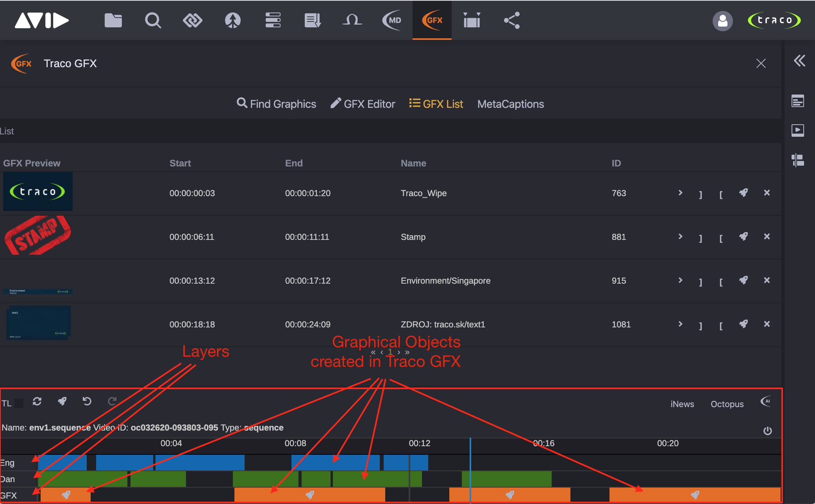Click the timeline refresh icon
The width and height of the screenshot is (815, 504).
37,401
